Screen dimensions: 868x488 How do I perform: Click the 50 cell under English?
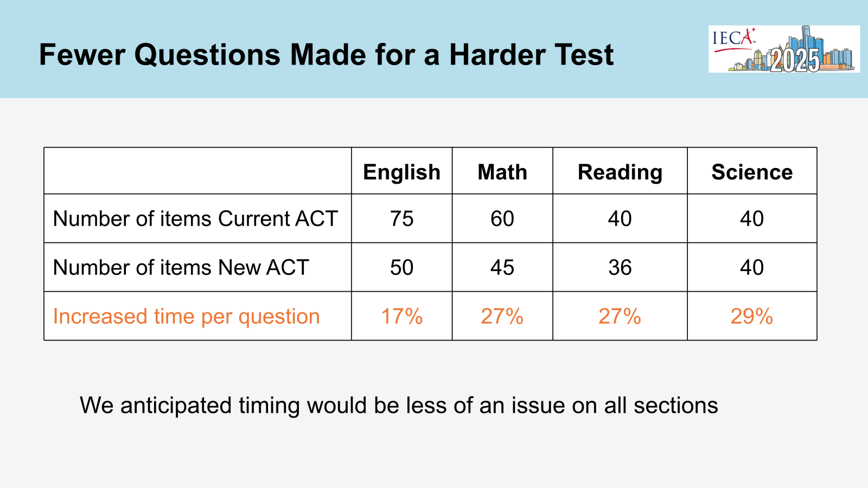tap(401, 267)
